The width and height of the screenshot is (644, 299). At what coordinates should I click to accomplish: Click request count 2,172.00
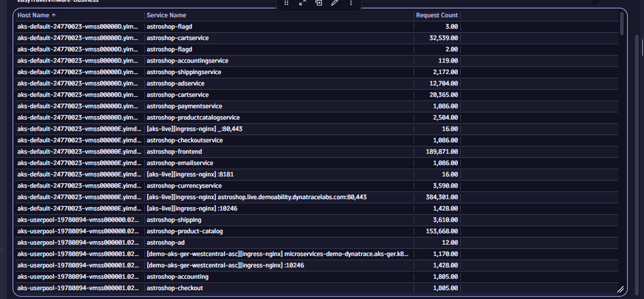pos(445,72)
